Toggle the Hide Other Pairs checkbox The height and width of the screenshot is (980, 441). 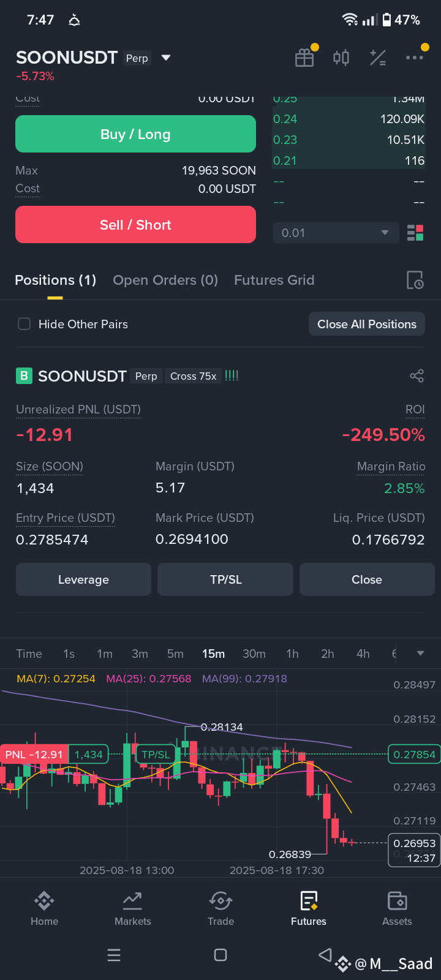(x=24, y=324)
